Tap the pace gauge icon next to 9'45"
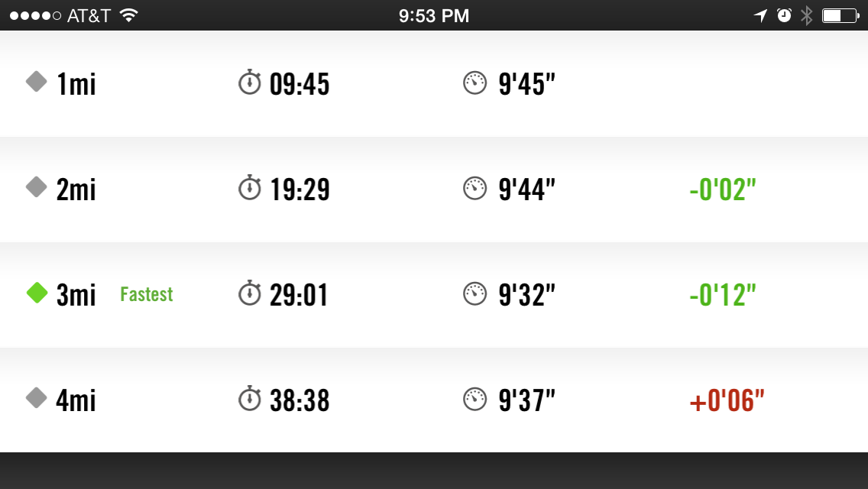The width and height of the screenshot is (868, 489). tap(475, 83)
